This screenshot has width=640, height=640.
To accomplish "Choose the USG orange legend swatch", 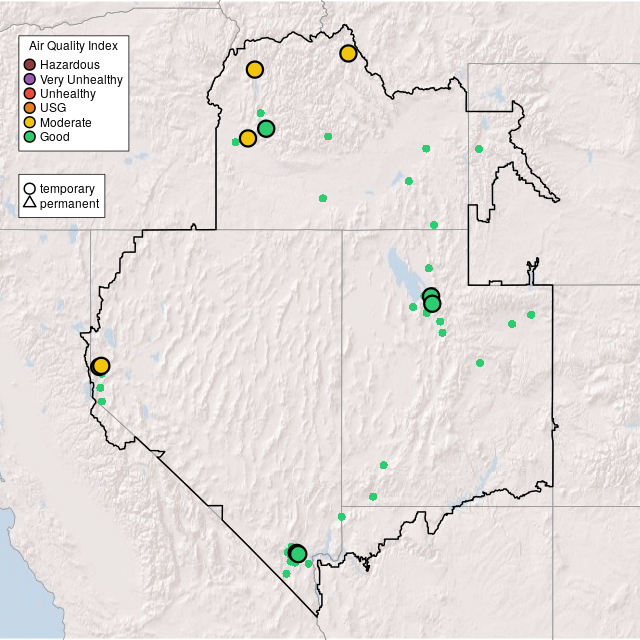I will pos(31,108).
